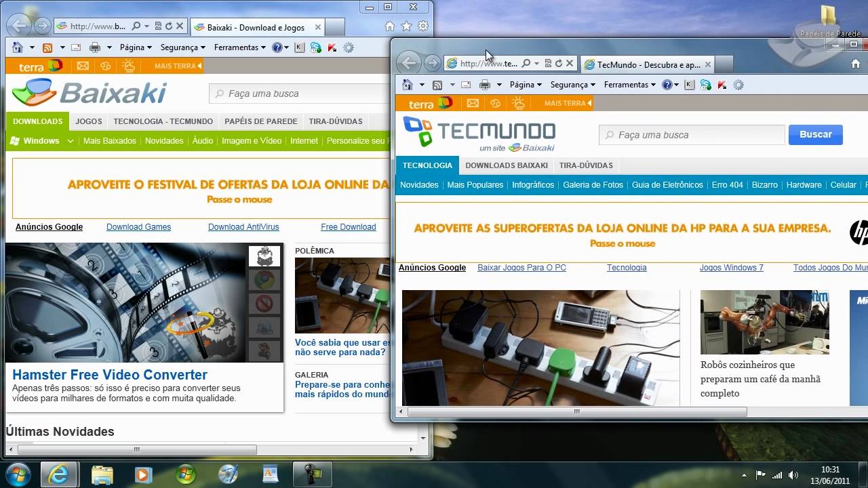Click the Terra horoscope icon in TecMundo window
This screenshot has width=868, height=488.
click(496, 103)
